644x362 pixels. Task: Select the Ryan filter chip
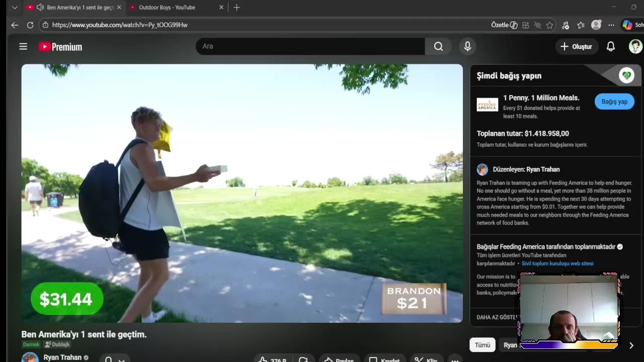[510, 345]
